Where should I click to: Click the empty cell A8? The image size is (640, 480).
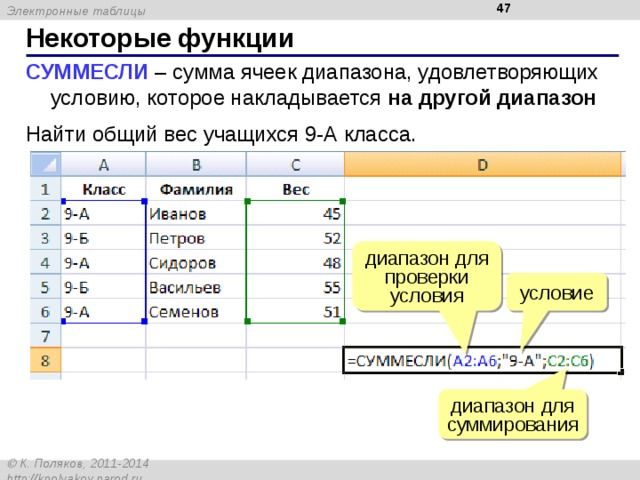click(103, 360)
